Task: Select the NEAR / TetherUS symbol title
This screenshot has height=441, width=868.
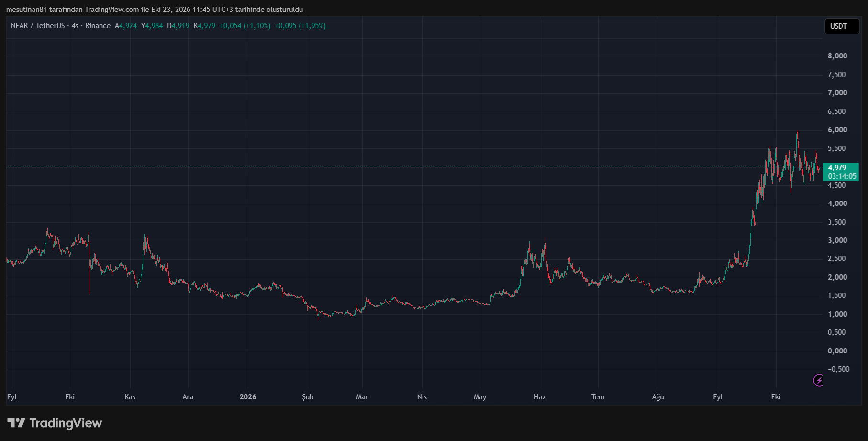Action: pyautogui.click(x=38, y=26)
